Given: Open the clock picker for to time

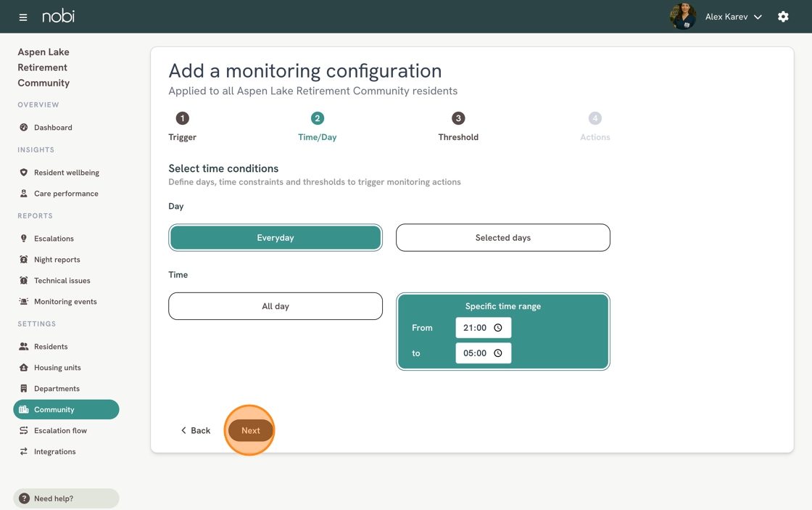Looking at the screenshot, I should (x=497, y=353).
